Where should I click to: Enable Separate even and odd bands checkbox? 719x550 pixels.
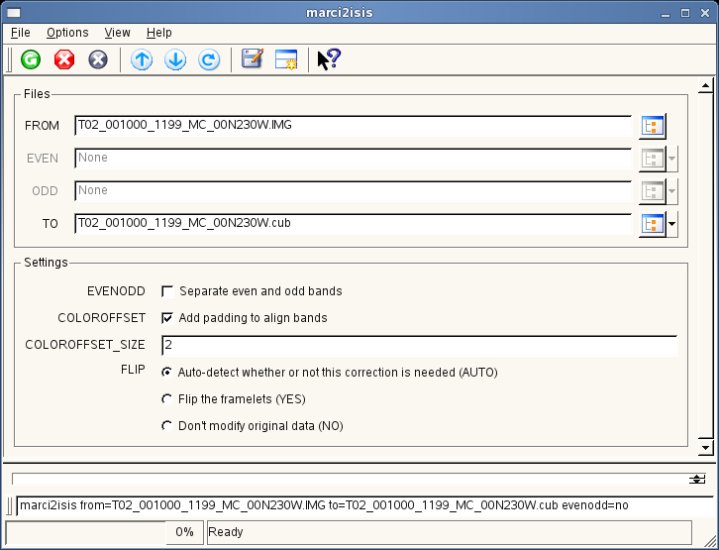click(x=168, y=291)
